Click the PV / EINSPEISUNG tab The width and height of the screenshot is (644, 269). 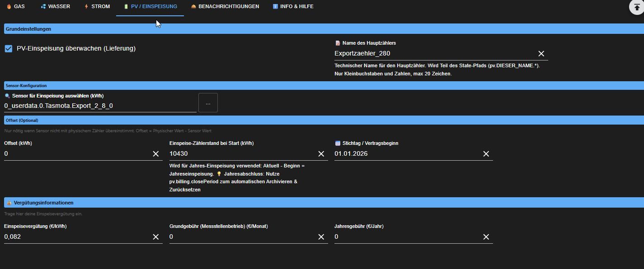(x=150, y=7)
